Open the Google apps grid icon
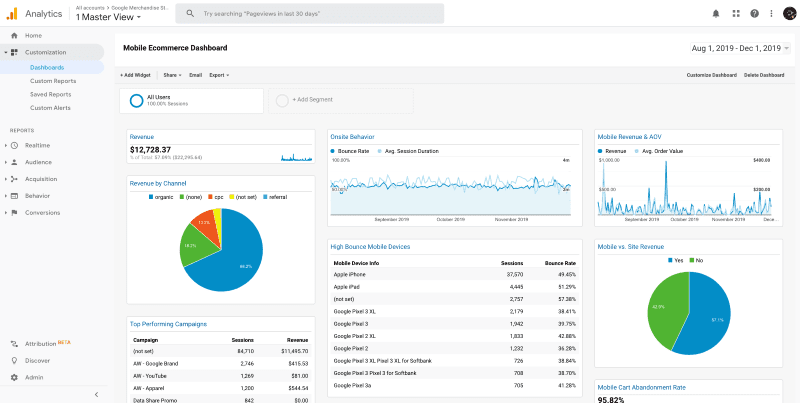This screenshot has width=800, height=403. [735, 14]
